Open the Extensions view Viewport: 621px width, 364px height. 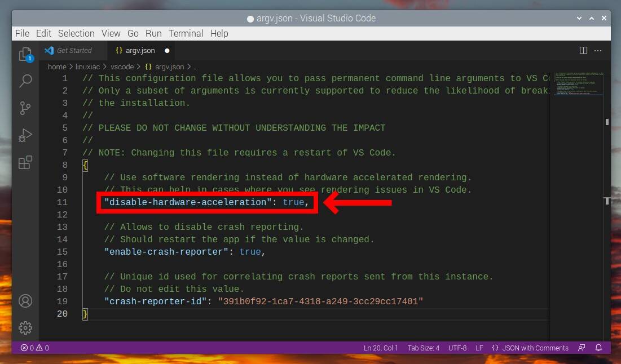[25, 162]
